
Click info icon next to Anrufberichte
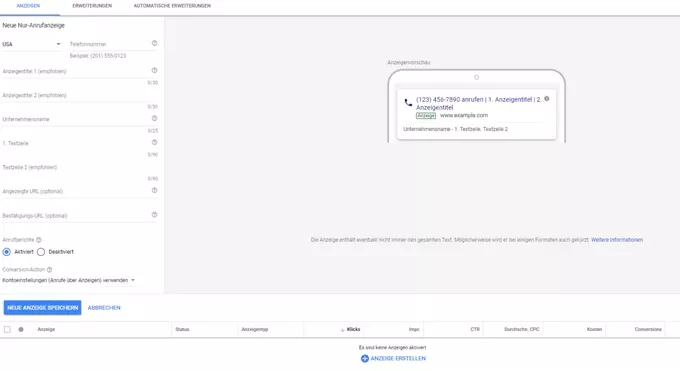coord(39,240)
